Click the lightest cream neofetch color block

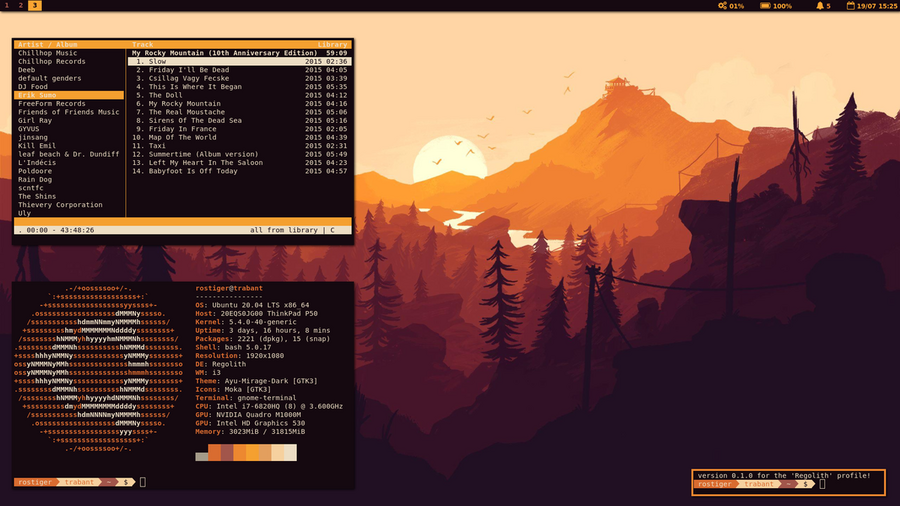[x=290, y=453]
